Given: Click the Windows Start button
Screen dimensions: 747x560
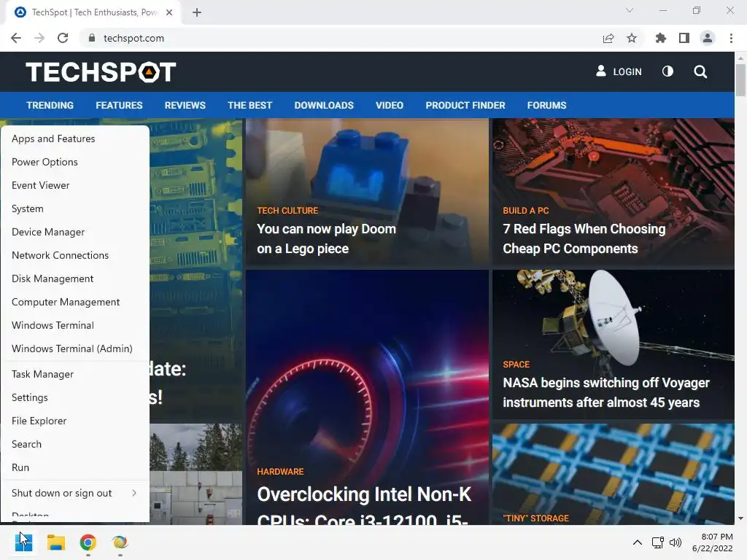Looking at the screenshot, I should tap(23, 542).
